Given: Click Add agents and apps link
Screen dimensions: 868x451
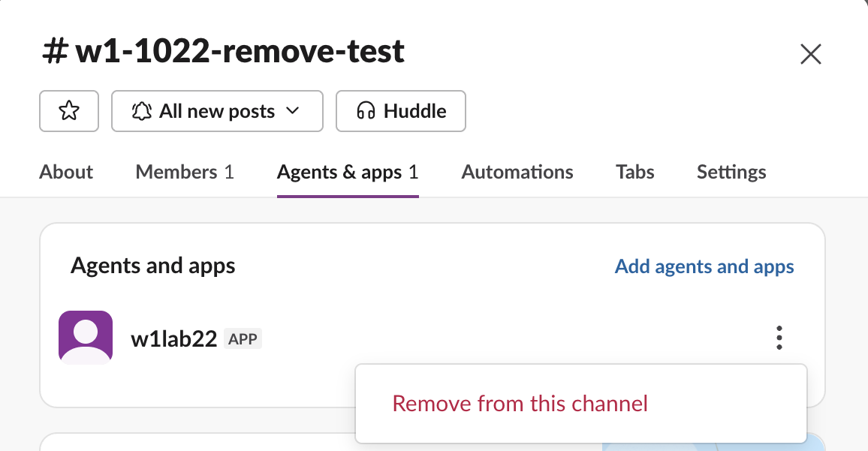Looking at the screenshot, I should (704, 266).
